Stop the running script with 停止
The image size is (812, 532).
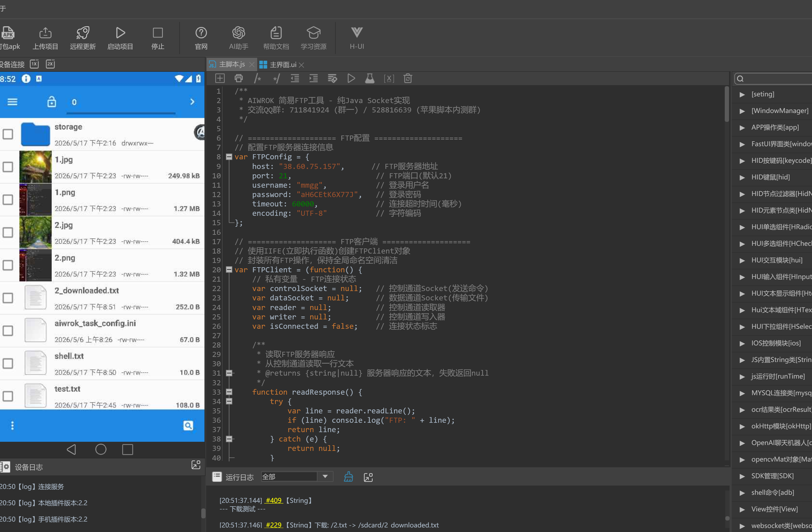click(x=158, y=38)
